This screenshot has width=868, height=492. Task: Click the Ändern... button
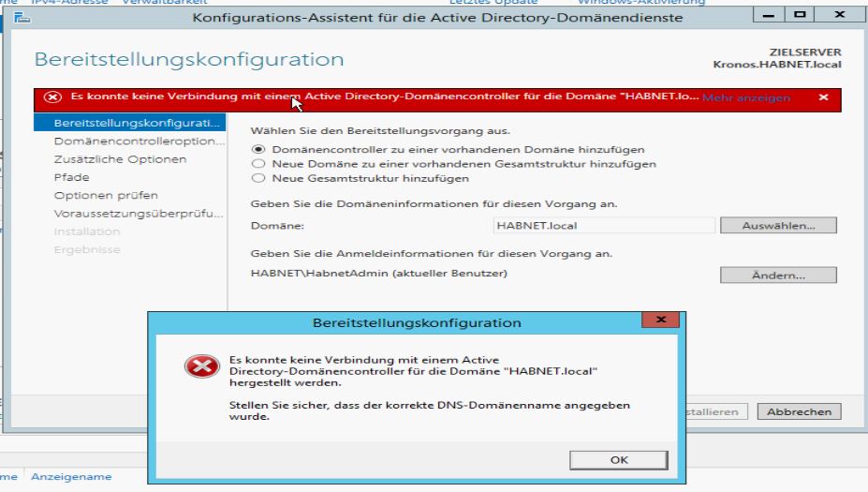click(x=778, y=276)
